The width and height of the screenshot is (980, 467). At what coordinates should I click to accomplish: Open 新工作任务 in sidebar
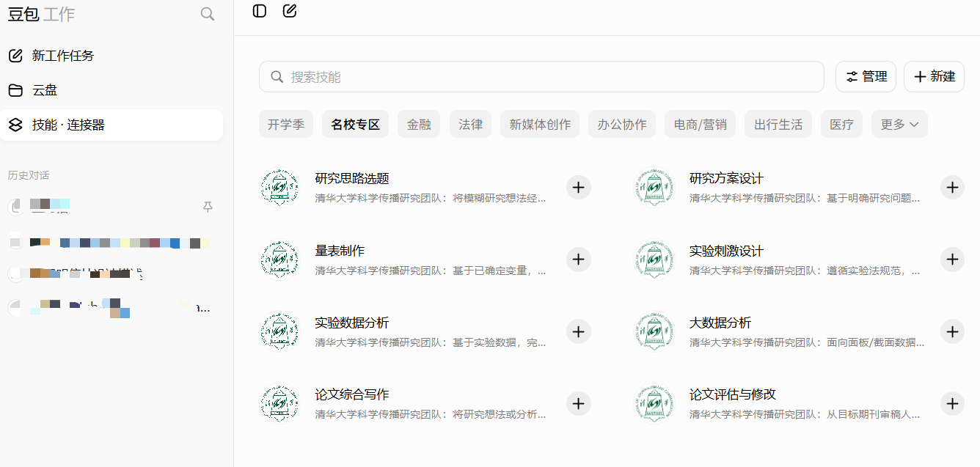[111, 56]
